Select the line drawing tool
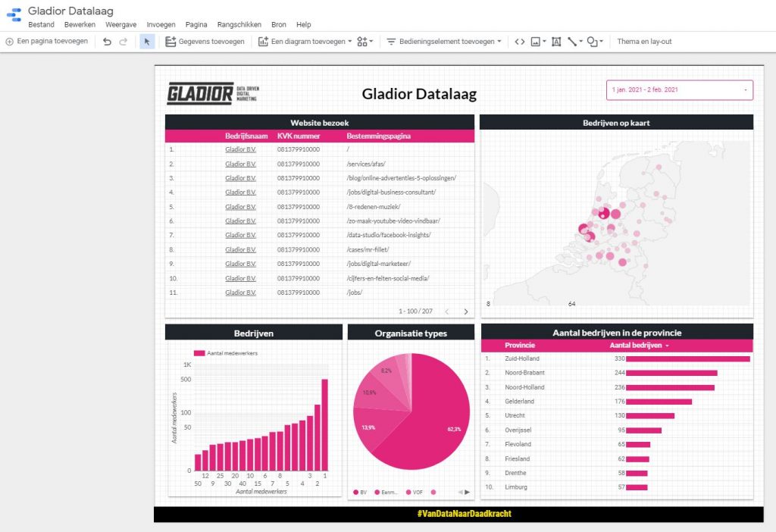 (x=572, y=42)
